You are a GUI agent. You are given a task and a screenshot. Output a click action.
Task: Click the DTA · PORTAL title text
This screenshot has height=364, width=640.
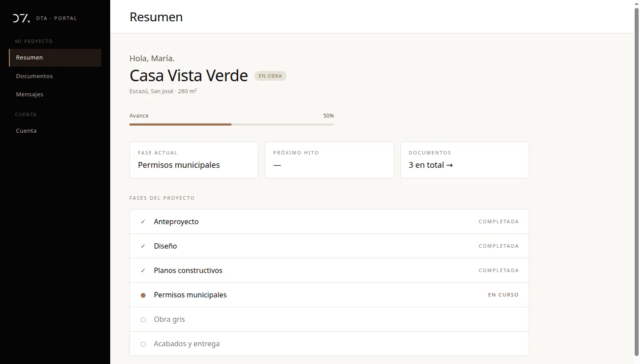(x=56, y=18)
